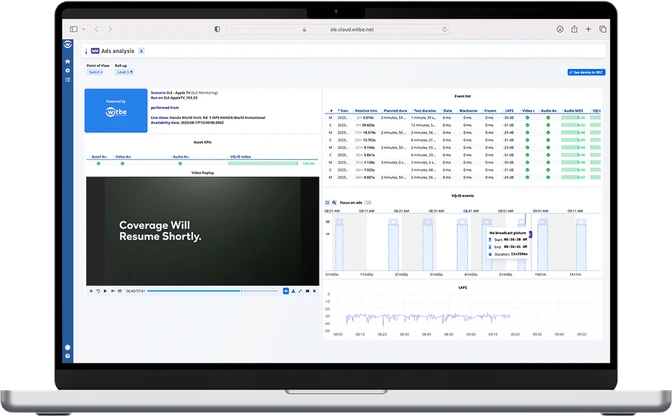
Task: Open the list view icon in sidebar
Action: pyautogui.click(x=67, y=80)
